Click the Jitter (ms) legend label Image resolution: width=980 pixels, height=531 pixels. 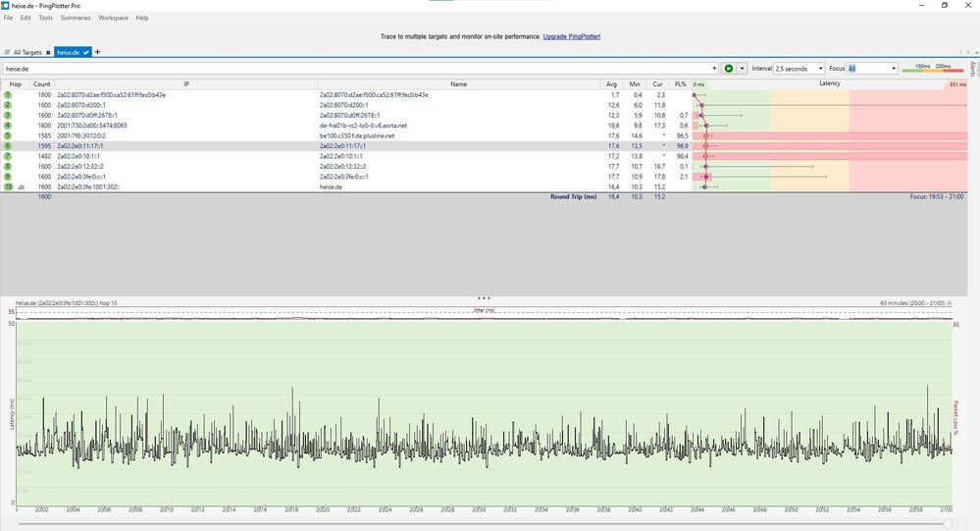[485, 310]
